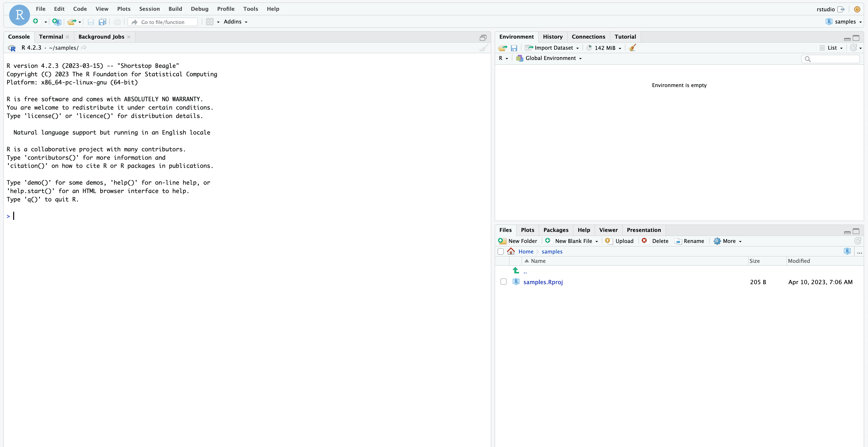This screenshot has height=447, width=868.
Task: Click the load workspace folder icon
Action: [x=502, y=48]
